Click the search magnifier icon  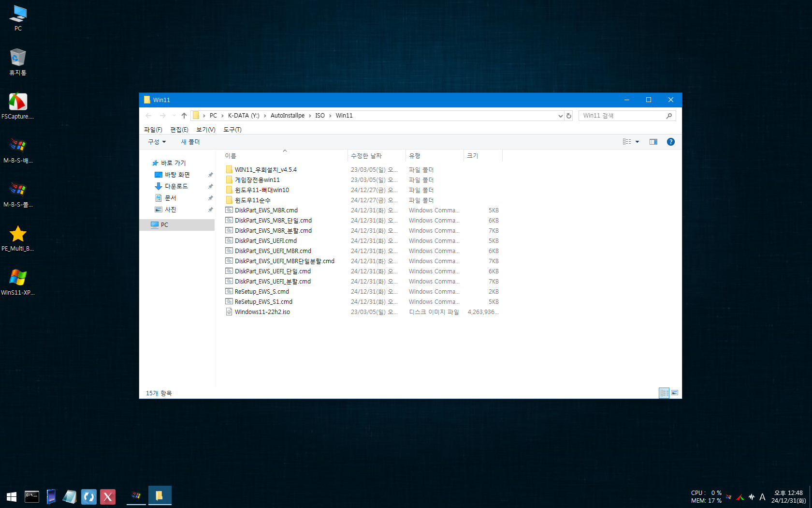coord(669,116)
